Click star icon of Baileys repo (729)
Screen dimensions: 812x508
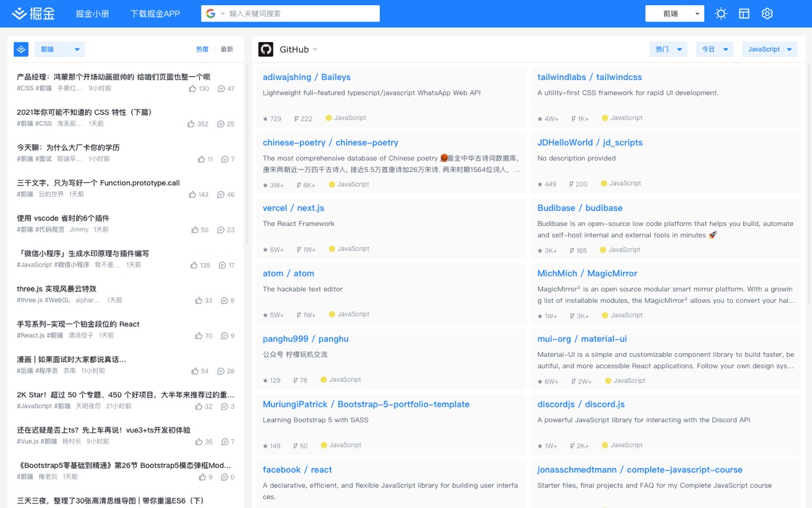pos(265,119)
